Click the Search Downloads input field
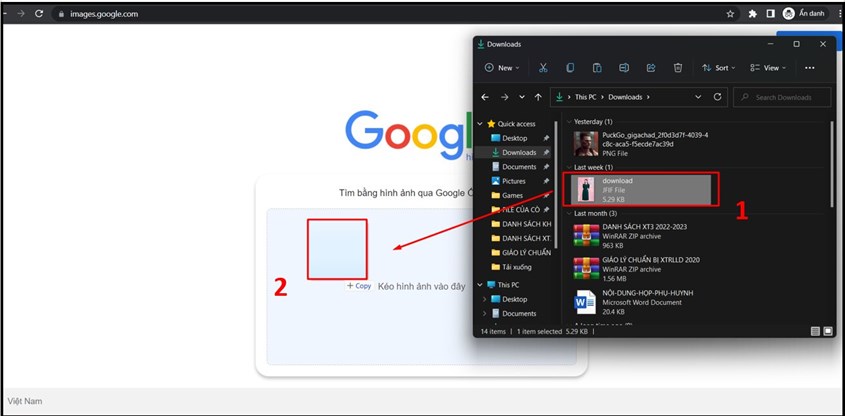This screenshot has width=845, height=416. coord(784,98)
